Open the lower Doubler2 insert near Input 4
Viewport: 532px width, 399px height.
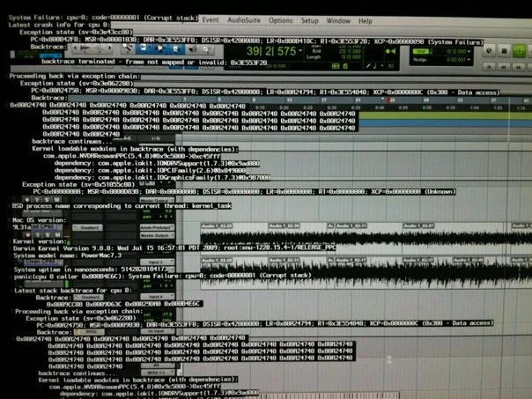tap(89, 297)
